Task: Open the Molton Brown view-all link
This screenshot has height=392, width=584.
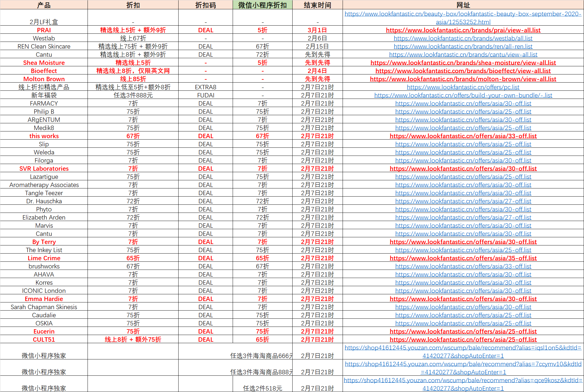Action: pos(463,79)
